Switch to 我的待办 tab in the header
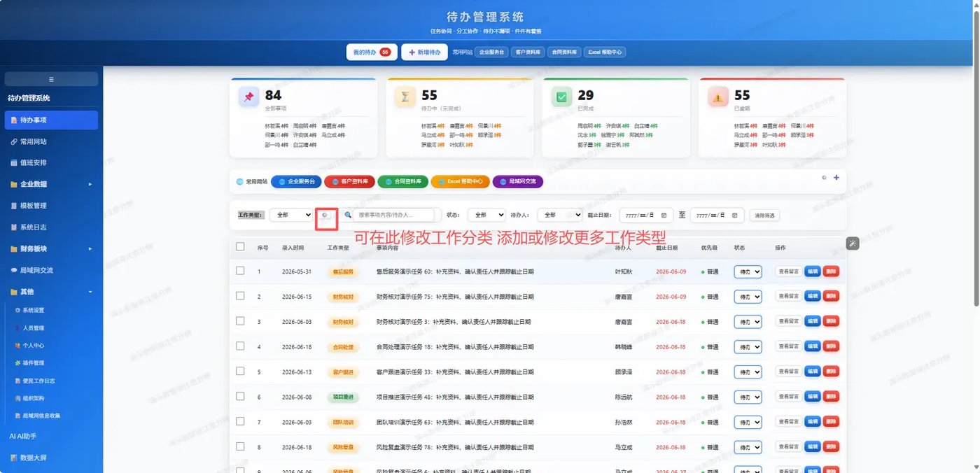 coord(372,52)
